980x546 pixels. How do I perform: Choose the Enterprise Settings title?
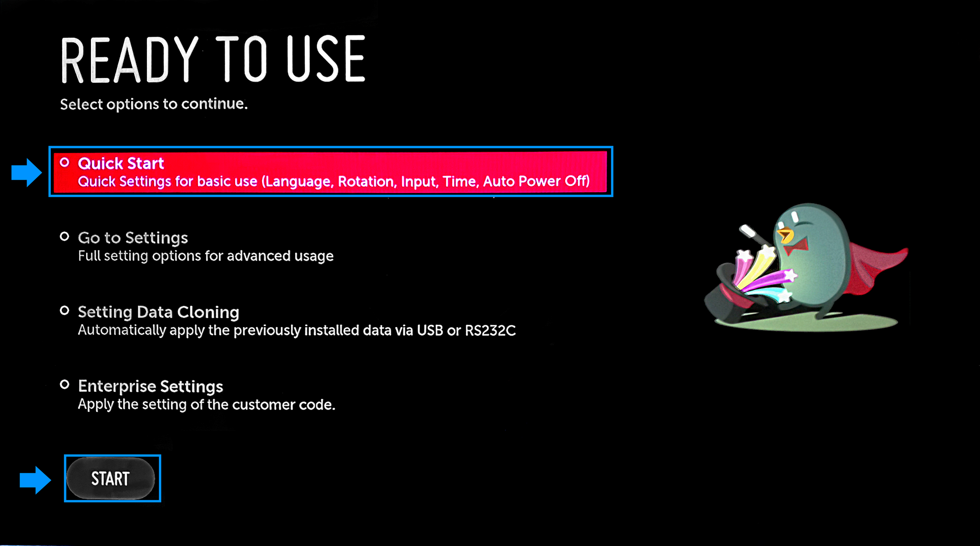[x=151, y=386]
